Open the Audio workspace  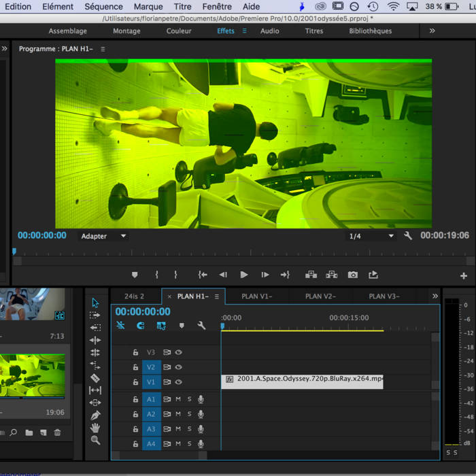pos(269,31)
